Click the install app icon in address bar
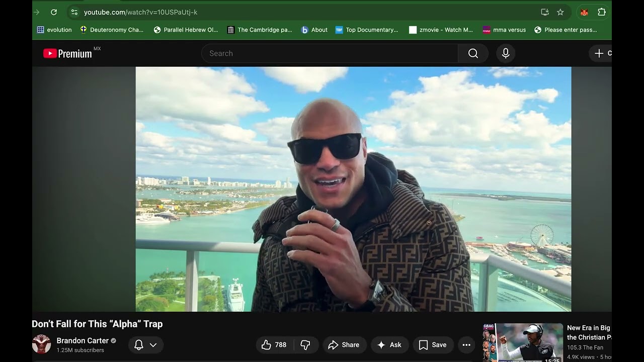Image resolution: width=644 pixels, height=362 pixels. coord(544,12)
